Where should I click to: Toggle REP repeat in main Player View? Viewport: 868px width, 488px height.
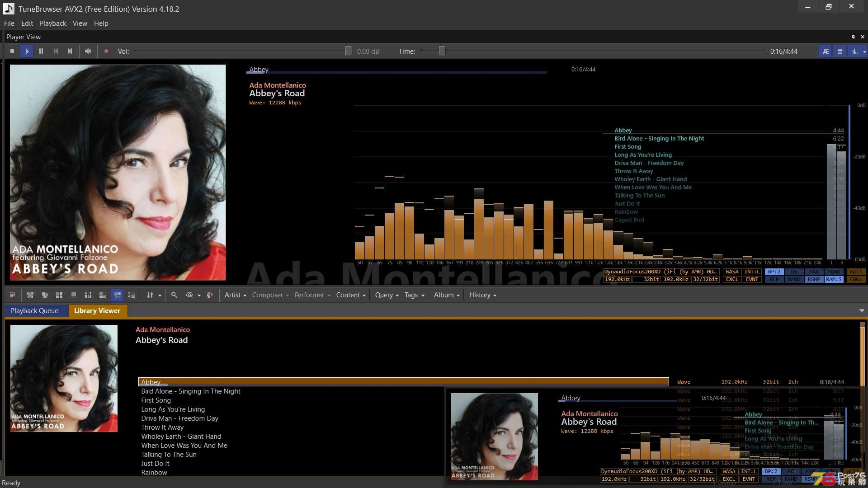pyautogui.click(x=774, y=280)
